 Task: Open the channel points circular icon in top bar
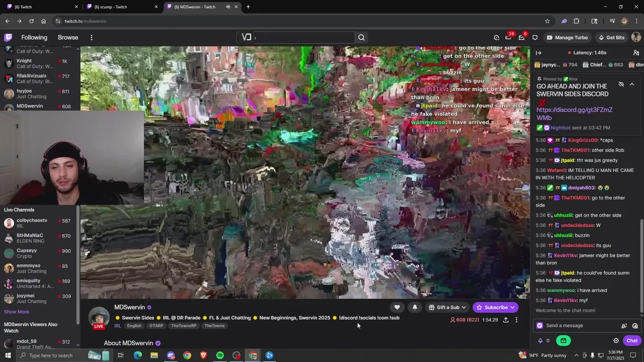tap(496, 37)
